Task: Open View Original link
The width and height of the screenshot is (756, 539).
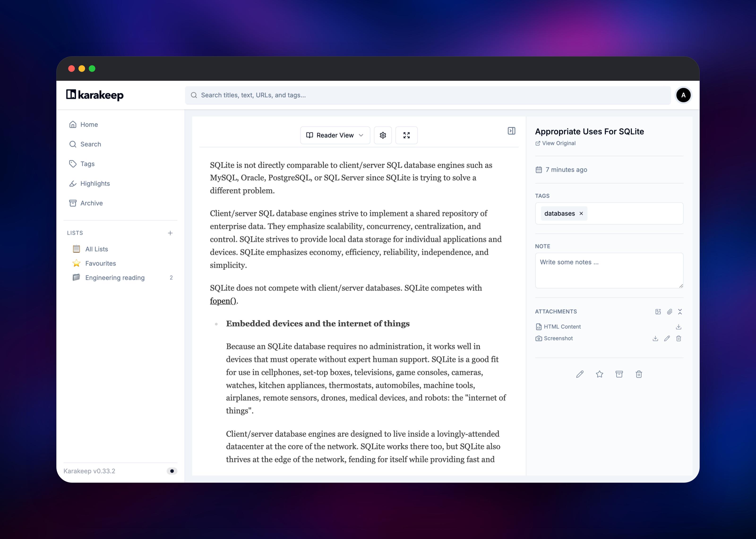Action: [555, 143]
